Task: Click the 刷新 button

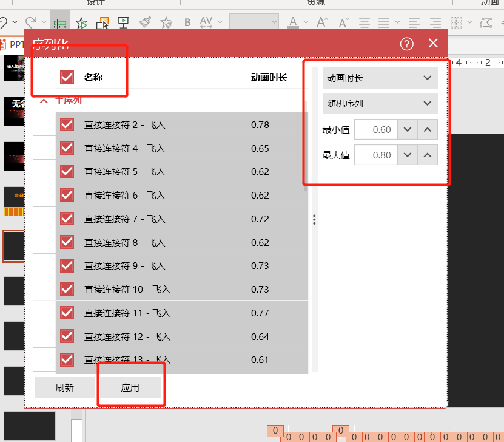Action: (x=64, y=387)
